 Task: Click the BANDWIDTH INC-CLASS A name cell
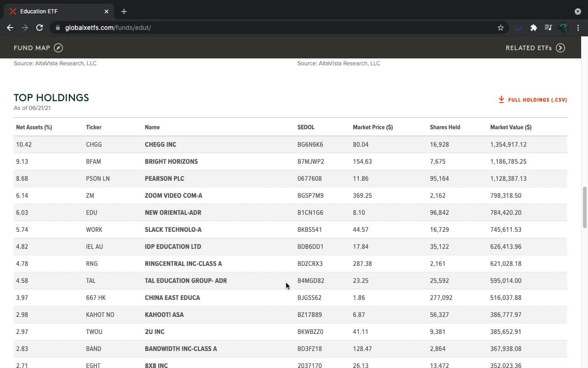pyautogui.click(x=181, y=349)
